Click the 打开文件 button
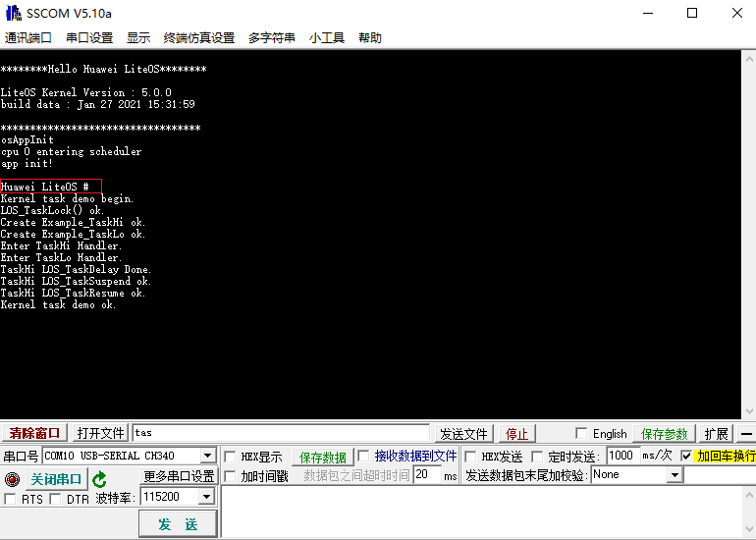Image resolution: width=756 pixels, height=540 pixels. [100, 433]
